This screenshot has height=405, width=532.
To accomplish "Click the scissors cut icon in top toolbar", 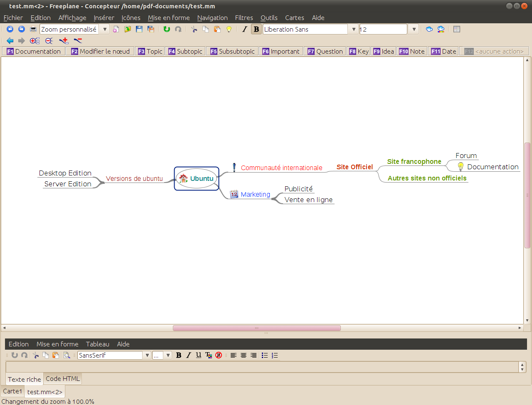I will [x=194, y=29].
